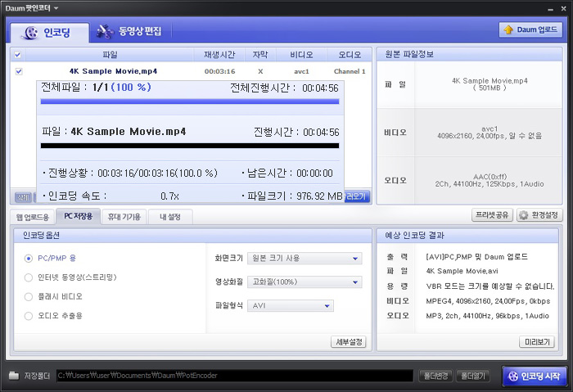
Task: Click the 오디오 column header
Action: tap(350, 55)
